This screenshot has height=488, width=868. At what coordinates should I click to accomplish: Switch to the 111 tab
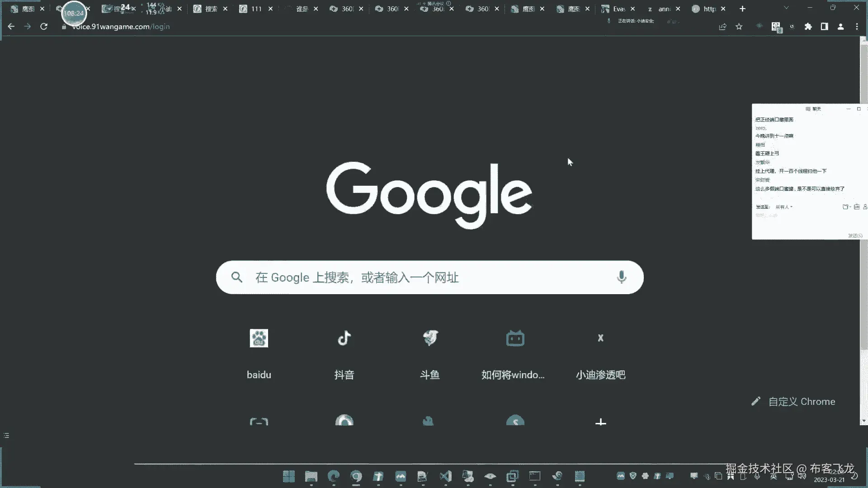tap(256, 9)
